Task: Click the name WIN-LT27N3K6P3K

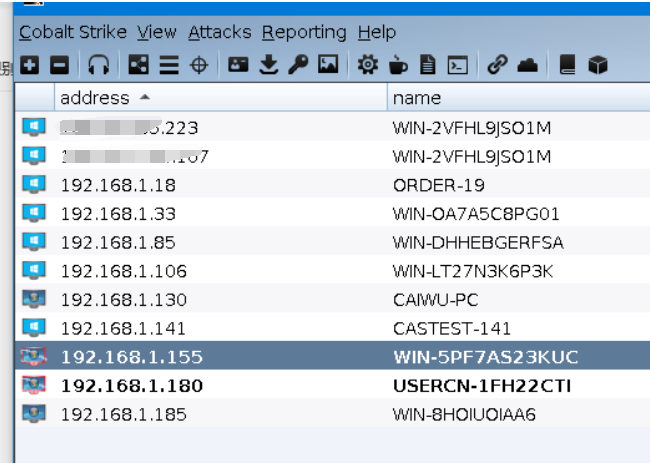Action: point(473,271)
